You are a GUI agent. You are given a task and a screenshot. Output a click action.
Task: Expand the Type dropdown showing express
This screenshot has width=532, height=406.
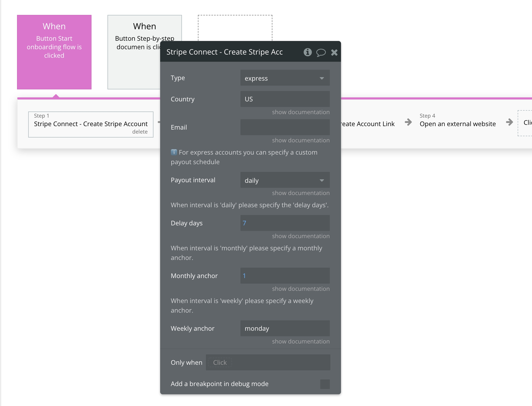point(285,78)
